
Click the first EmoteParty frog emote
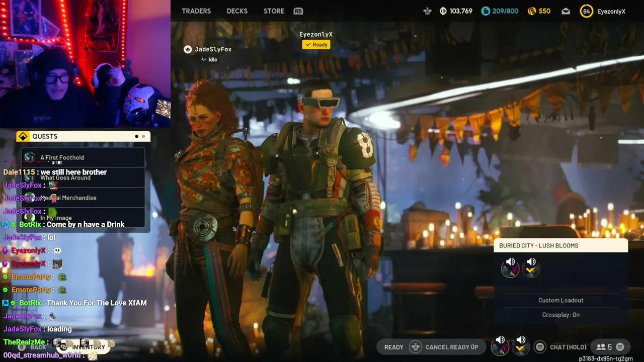[62, 277]
